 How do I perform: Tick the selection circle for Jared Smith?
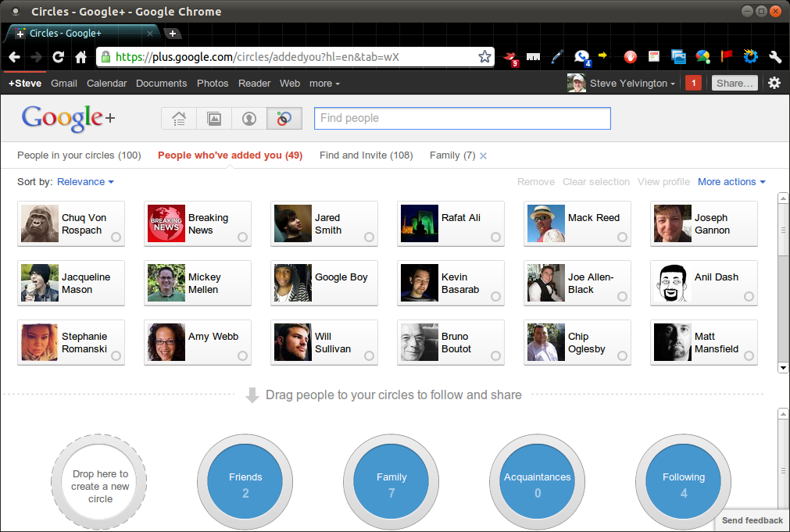370,237
